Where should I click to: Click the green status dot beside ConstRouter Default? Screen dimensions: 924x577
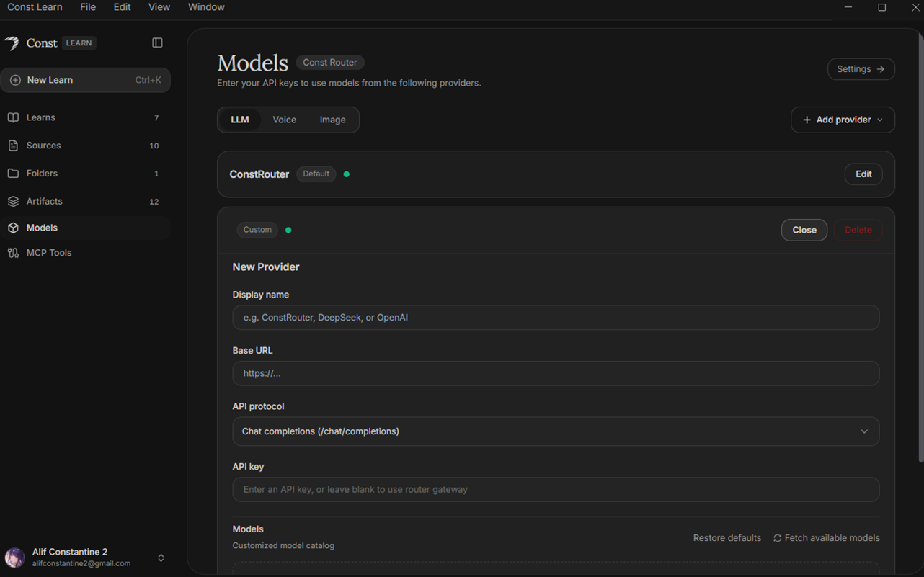pyautogui.click(x=347, y=174)
